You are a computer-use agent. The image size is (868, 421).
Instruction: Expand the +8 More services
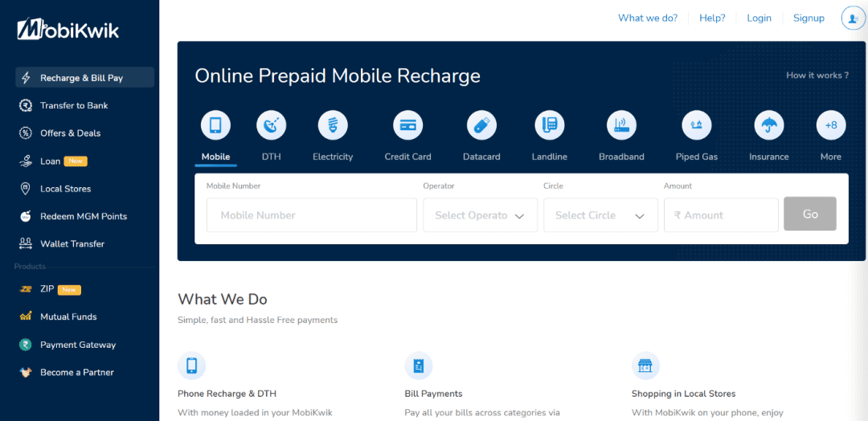[831, 125]
